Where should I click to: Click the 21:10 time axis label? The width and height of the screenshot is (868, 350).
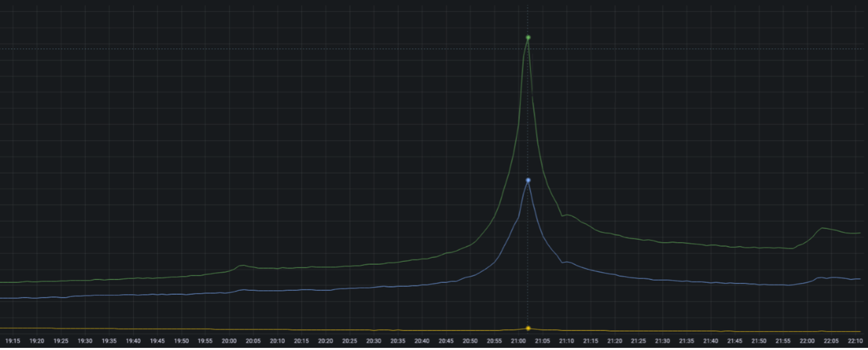click(567, 341)
